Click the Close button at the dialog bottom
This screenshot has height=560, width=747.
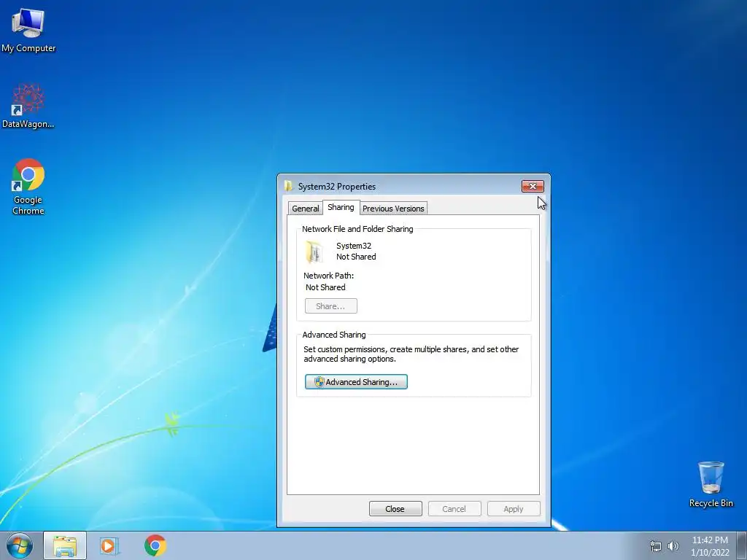click(x=395, y=508)
